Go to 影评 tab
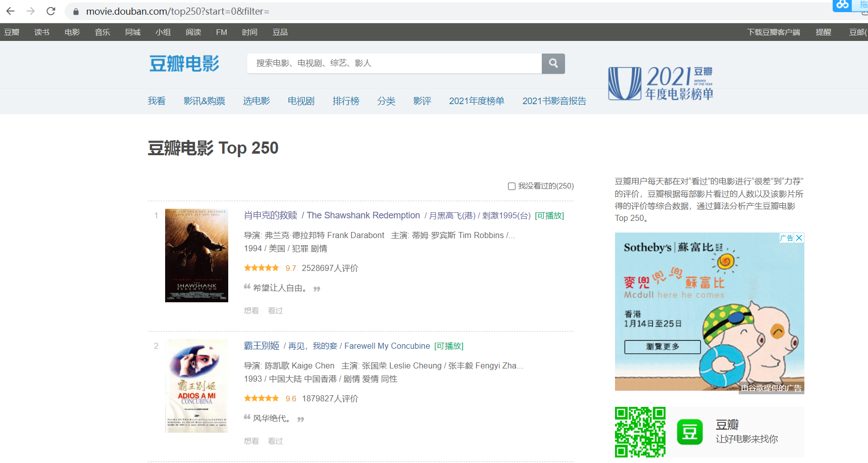 click(422, 101)
